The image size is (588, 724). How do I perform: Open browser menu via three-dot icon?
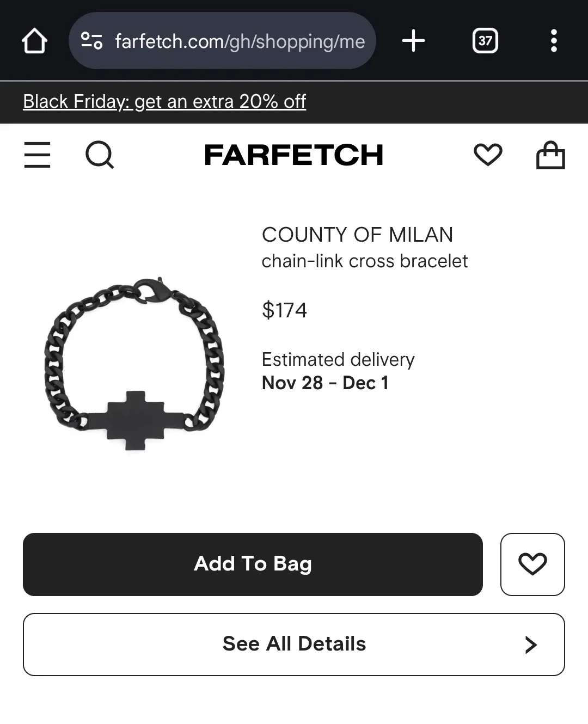554,40
